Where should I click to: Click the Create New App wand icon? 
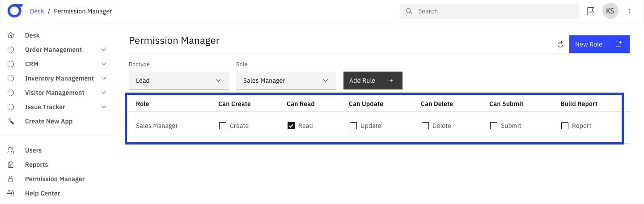[11, 121]
